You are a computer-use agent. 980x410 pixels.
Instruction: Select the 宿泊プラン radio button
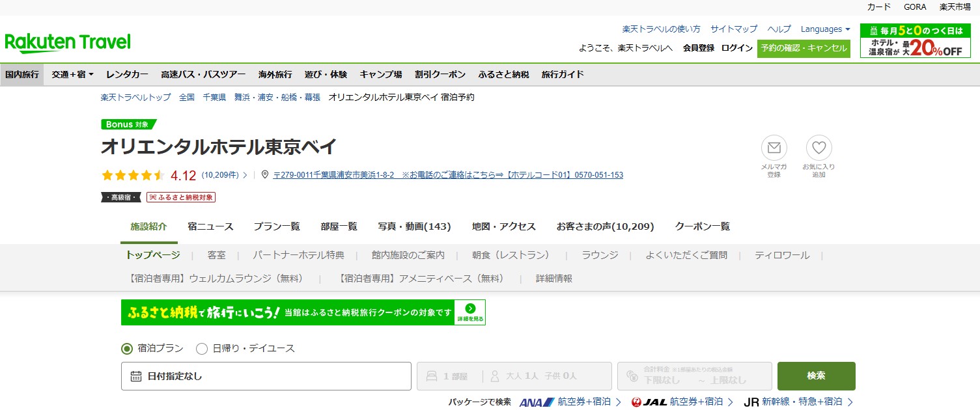[x=127, y=349]
